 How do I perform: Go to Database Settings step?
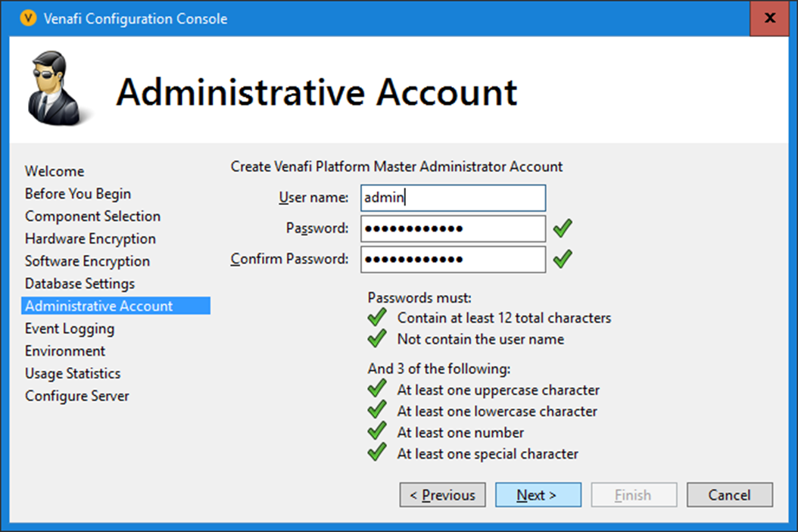pos(79,284)
